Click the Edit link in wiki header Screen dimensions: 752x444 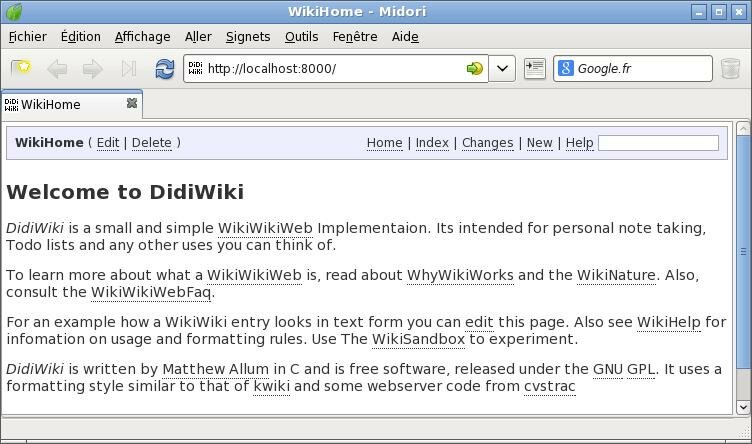(x=108, y=143)
